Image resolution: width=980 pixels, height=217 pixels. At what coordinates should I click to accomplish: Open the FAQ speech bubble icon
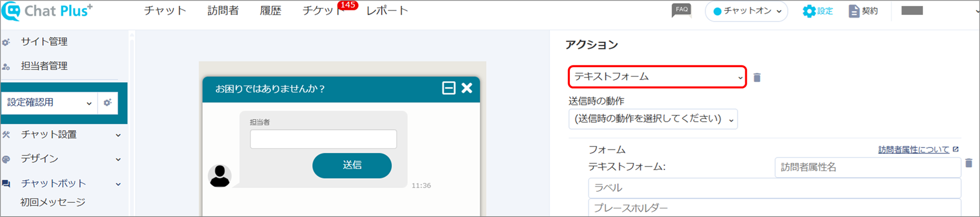tap(681, 11)
